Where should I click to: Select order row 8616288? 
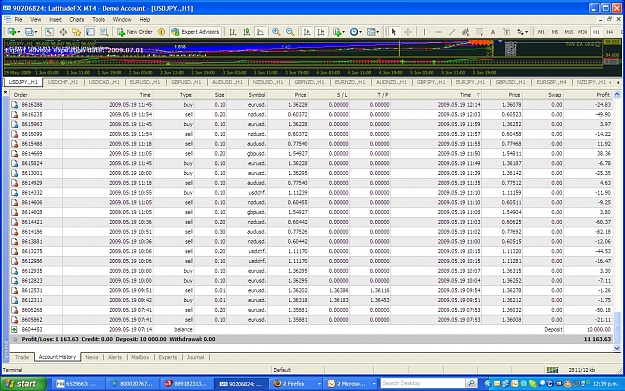[x=311, y=104]
